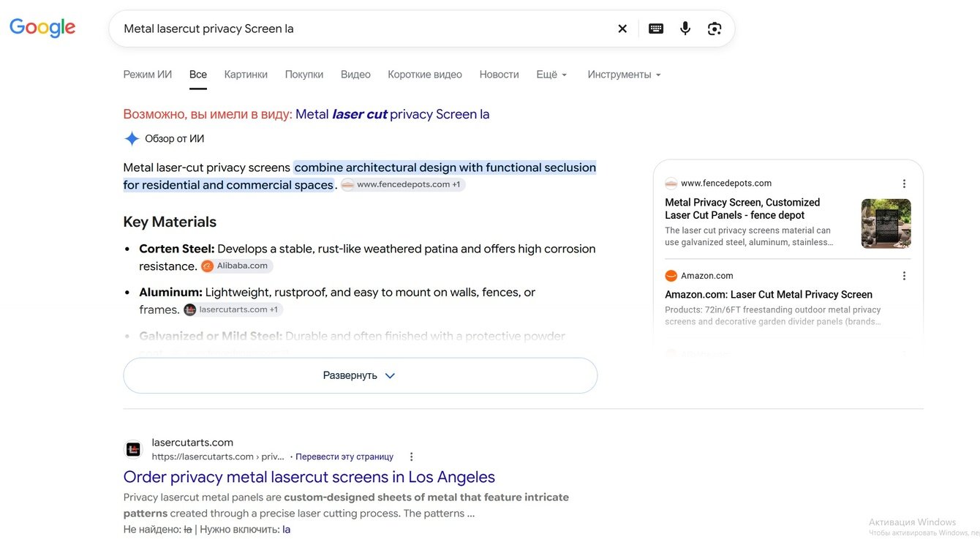Open three-dot menu for Amazon.com card
The width and height of the screenshot is (980, 556).
click(904, 276)
